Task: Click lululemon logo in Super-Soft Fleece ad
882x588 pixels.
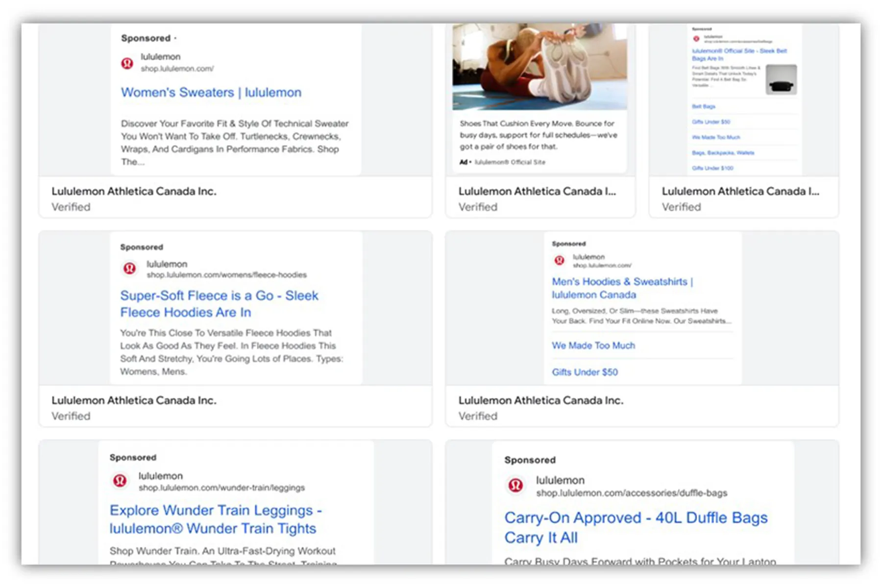Action: click(x=129, y=269)
